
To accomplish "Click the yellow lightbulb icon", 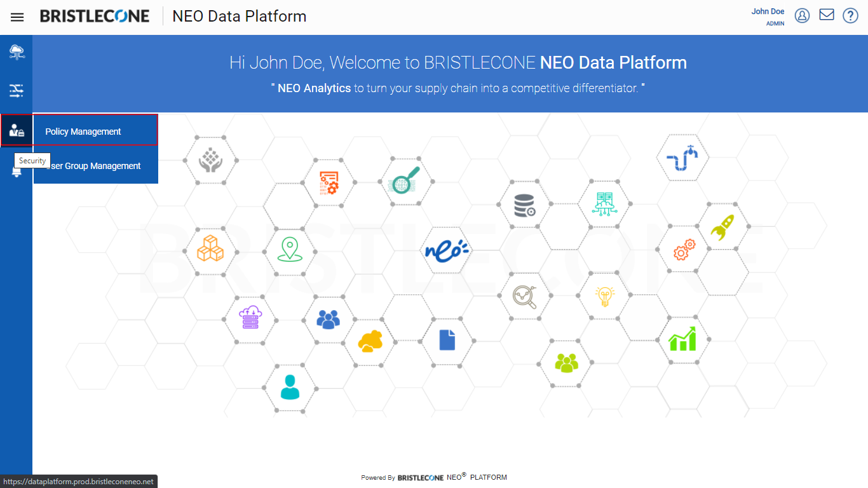I will (x=604, y=296).
